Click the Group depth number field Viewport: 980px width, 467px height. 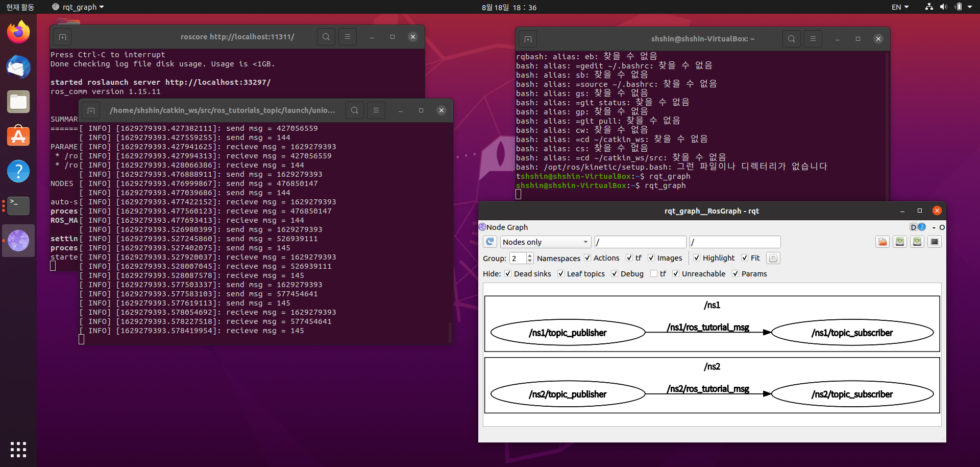click(x=518, y=258)
